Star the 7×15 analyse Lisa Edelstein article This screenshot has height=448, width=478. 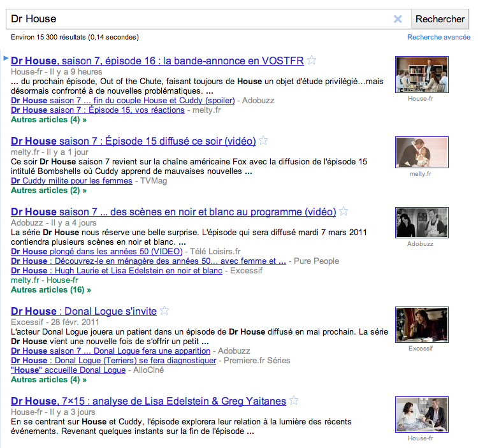click(x=294, y=400)
